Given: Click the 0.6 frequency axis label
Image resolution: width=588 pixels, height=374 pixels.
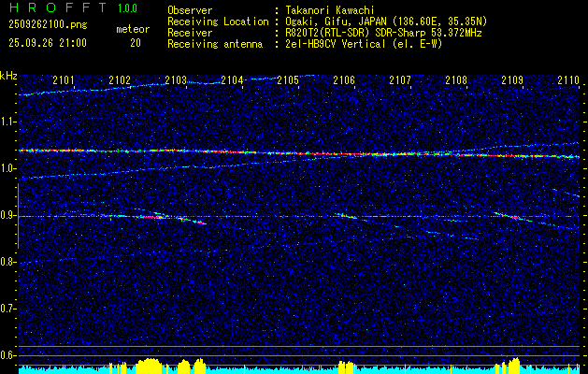Looking at the screenshot, I should click(8, 355).
